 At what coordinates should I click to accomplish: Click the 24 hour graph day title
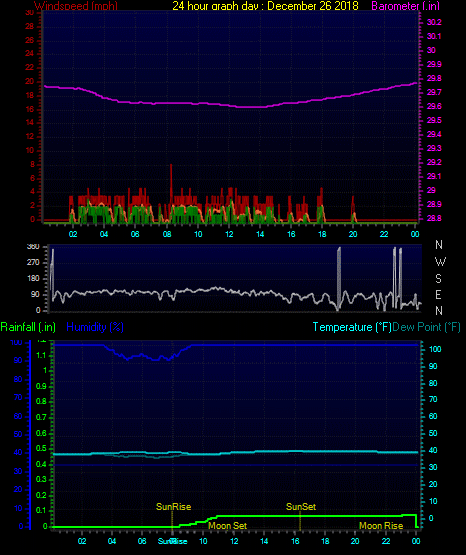(265, 6)
